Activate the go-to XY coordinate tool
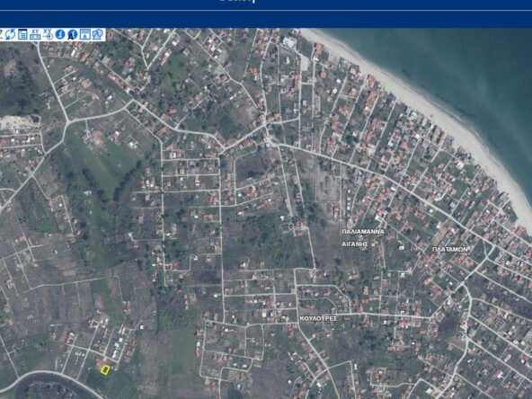This screenshot has height=399, width=532. (48, 34)
